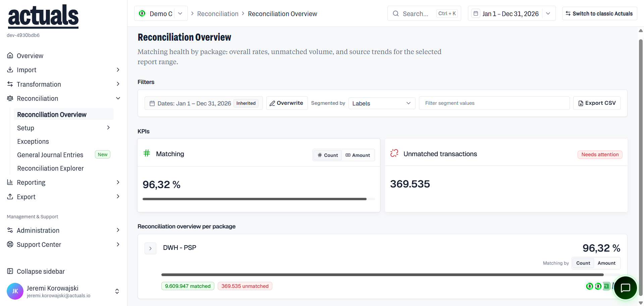The image size is (644, 306).
Task: Click the 369.535 unmatched badge
Action: [x=245, y=286]
